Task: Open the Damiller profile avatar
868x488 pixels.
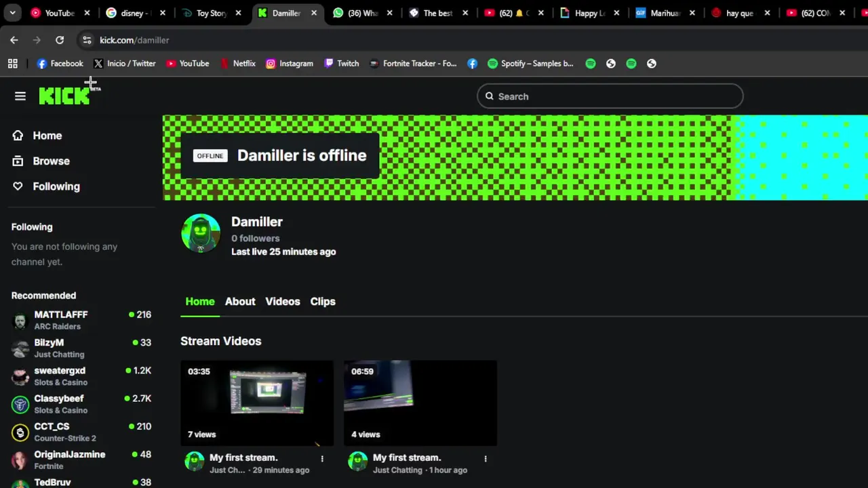Action: point(201,233)
